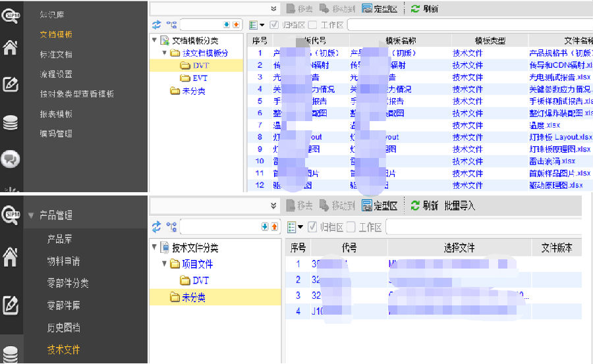Collapse the 项目文件 folder node

pos(164,263)
